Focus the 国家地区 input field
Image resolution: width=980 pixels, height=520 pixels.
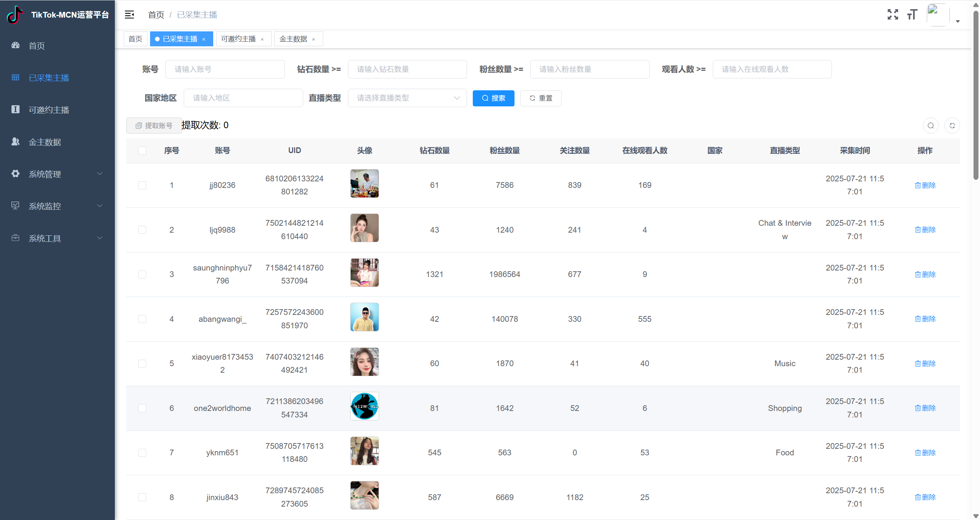pos(243,98)
